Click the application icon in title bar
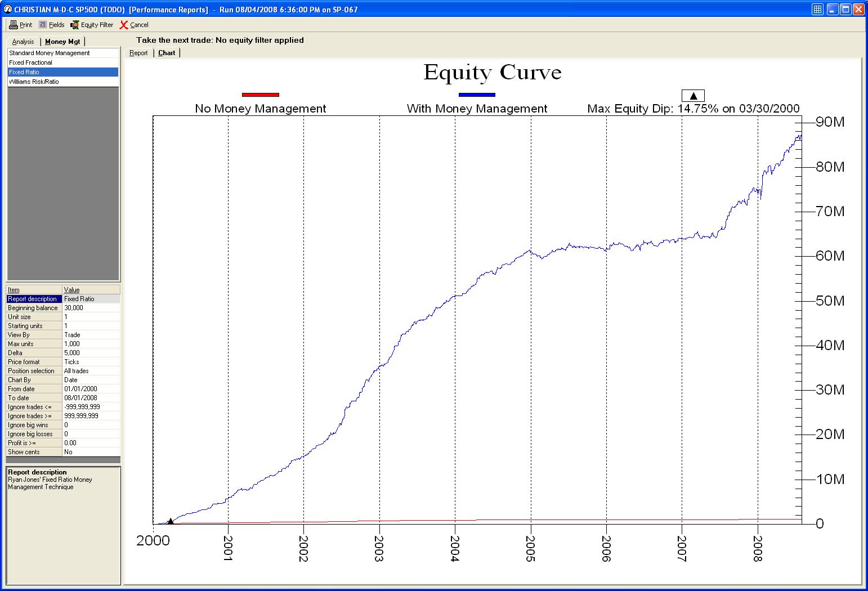This screenshot has width=868, height=591. point(7,10)
